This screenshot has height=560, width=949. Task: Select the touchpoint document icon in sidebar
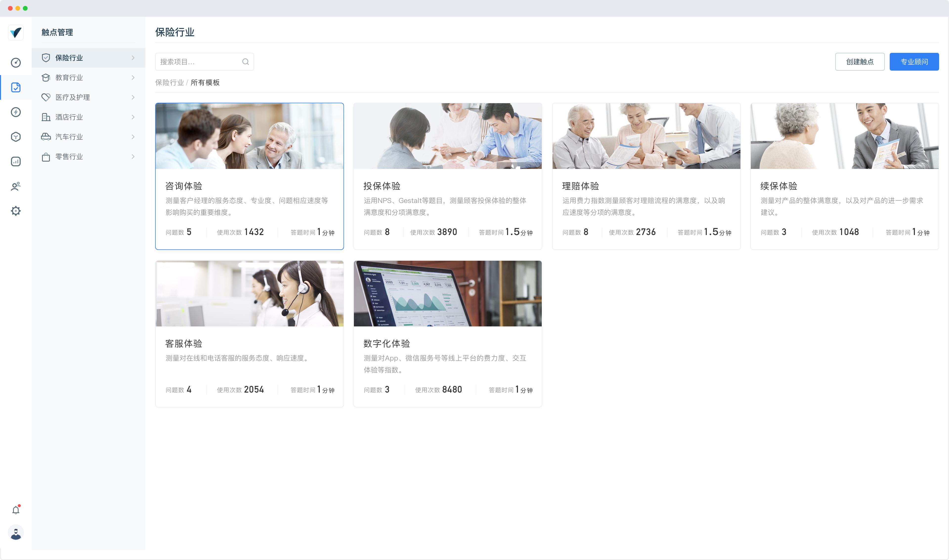pos(16,87)
